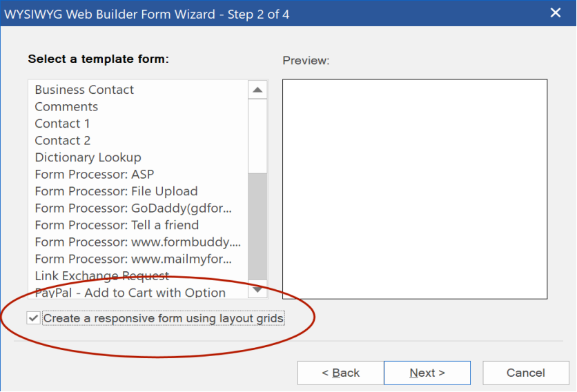Toggle responsive form using layout grids checkbox

click(x=34, y=318)
